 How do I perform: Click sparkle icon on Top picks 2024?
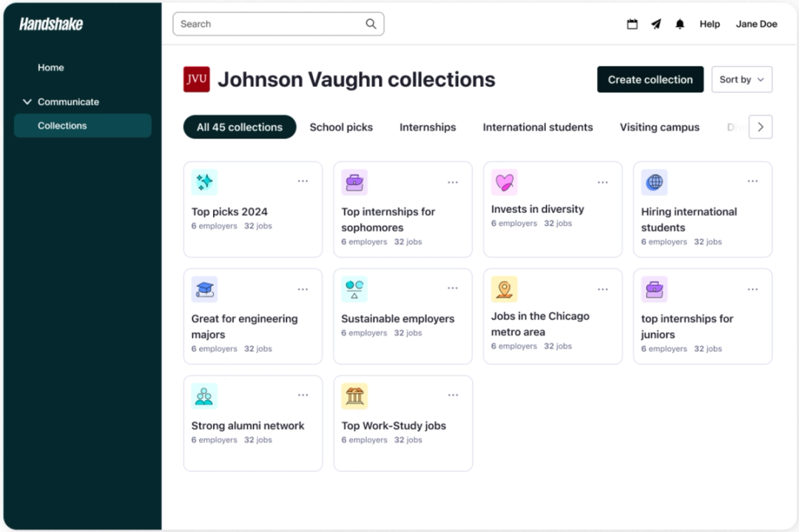(204, 182)
